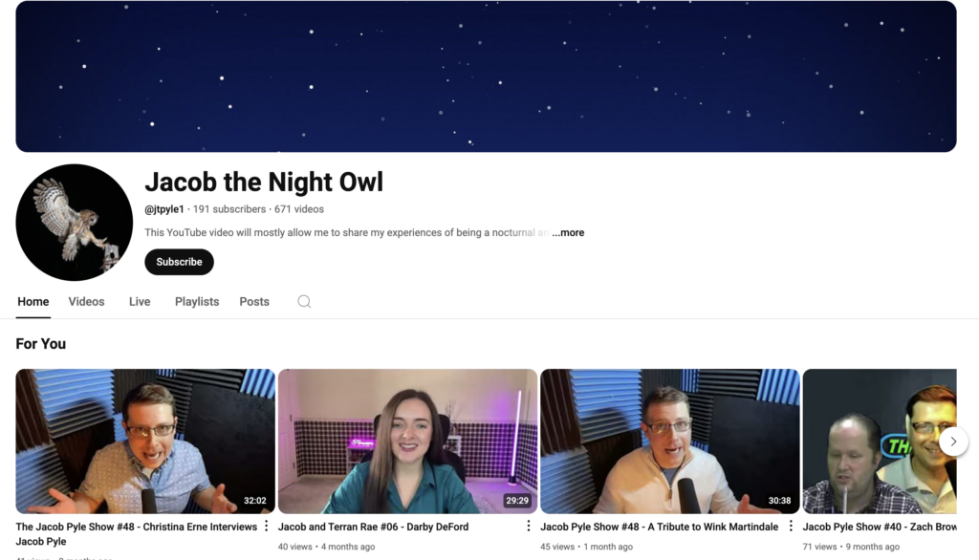Click the next arrow in For You carousel

[953, 442]
